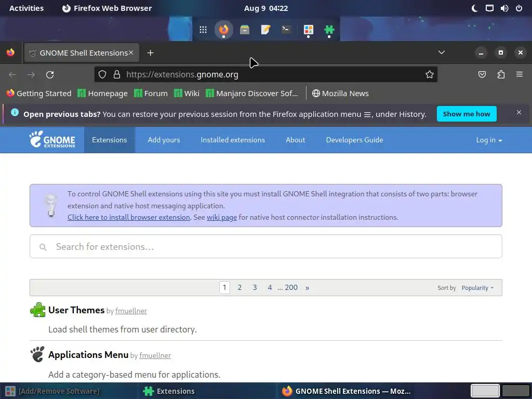
Task: Open a new tab with the plus button
Action: tap(150, 53)
